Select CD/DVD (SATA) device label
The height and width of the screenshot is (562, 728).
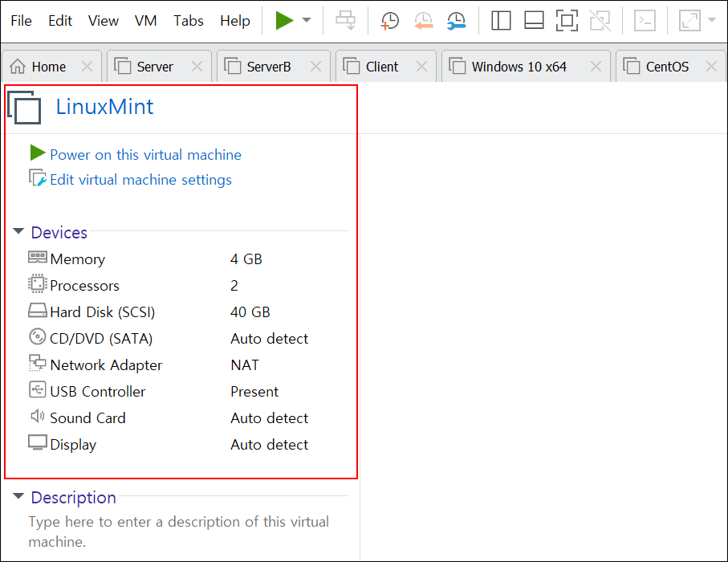click(101, 339)
